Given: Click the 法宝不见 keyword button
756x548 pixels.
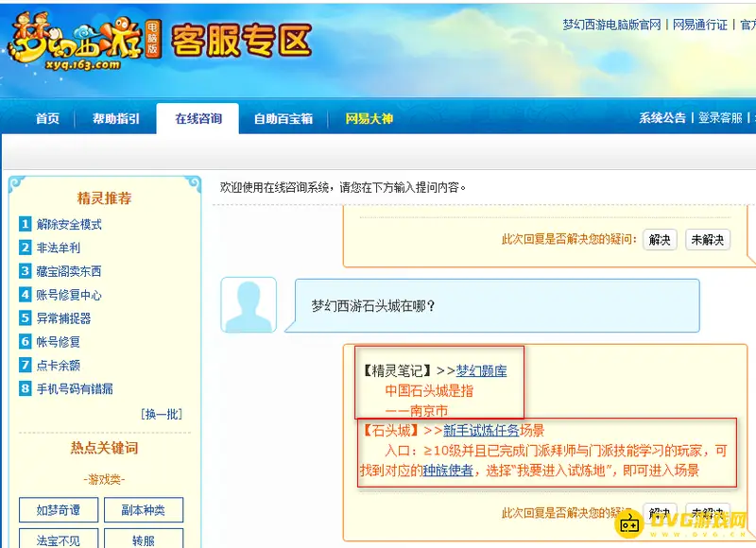Looking at the screenshot, I should point(59,539).
